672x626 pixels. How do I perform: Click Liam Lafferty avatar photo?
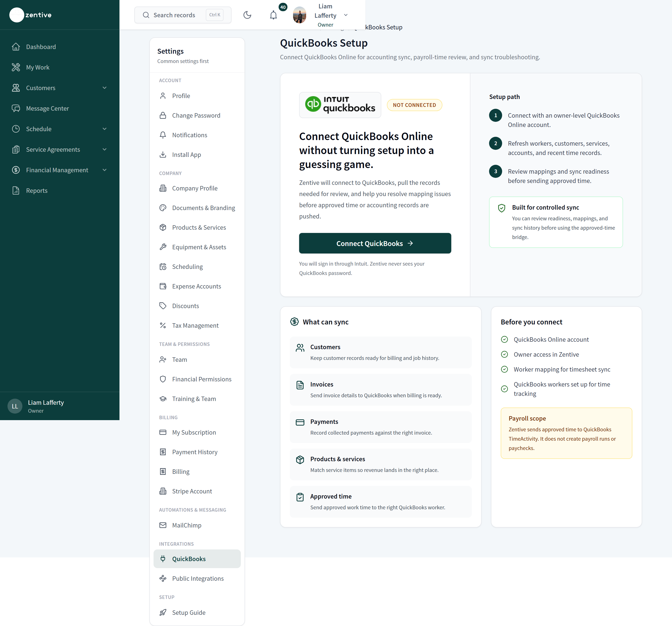pyautogui.click(x=300, y=15)
